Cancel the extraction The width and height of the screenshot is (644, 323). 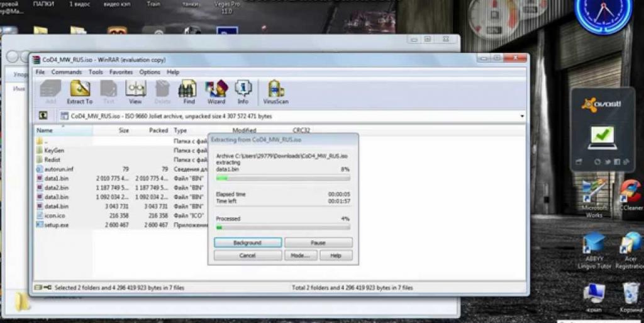(248, 255)
